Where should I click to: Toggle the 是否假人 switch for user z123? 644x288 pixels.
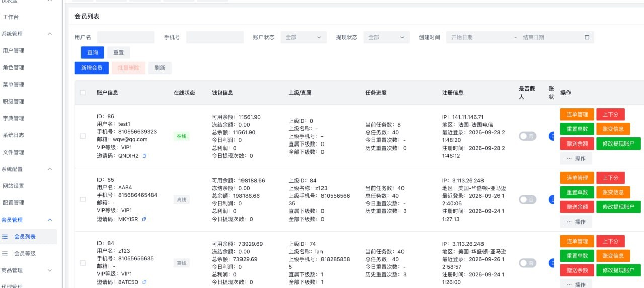pos(528,263)
